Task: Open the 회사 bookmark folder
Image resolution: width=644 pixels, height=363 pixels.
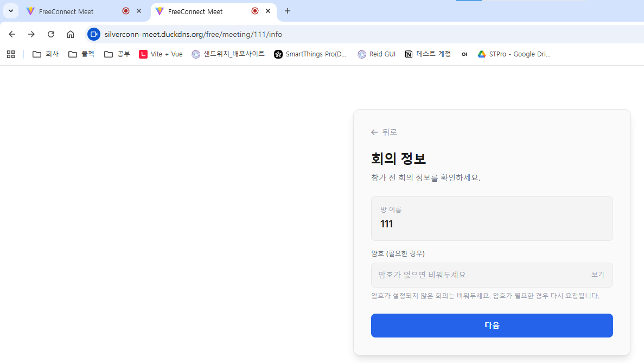Action: 46,54
